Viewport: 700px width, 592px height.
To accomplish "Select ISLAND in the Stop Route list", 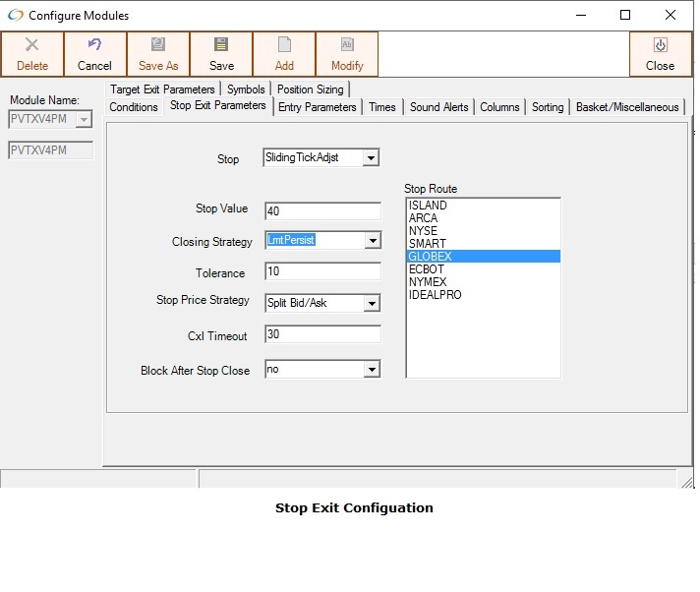I will 428,206.
